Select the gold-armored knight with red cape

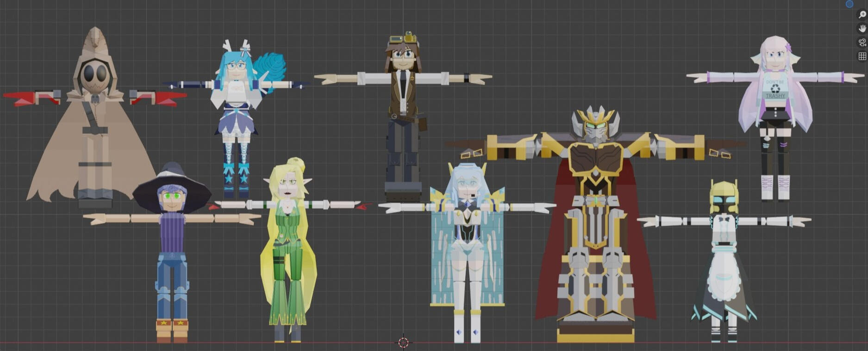pos(595,224)
